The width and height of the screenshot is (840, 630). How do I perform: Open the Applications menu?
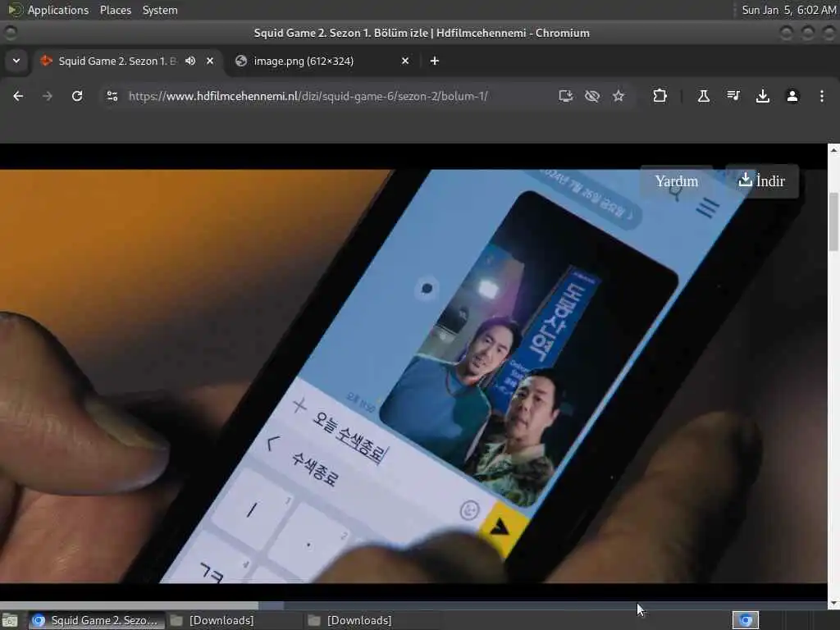tap(58, 10)
